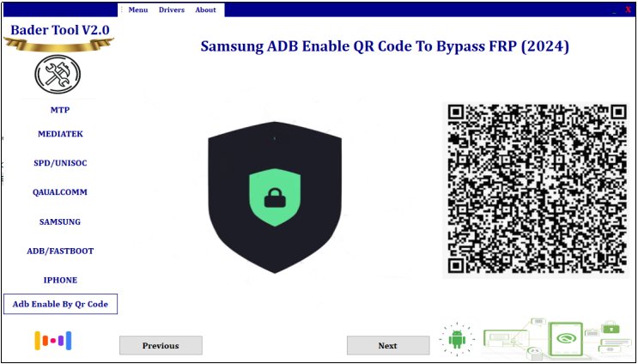Minimize the Bader Tool window
The height and width of the screenshot is (364, 638).
click(x=615, y=11)
